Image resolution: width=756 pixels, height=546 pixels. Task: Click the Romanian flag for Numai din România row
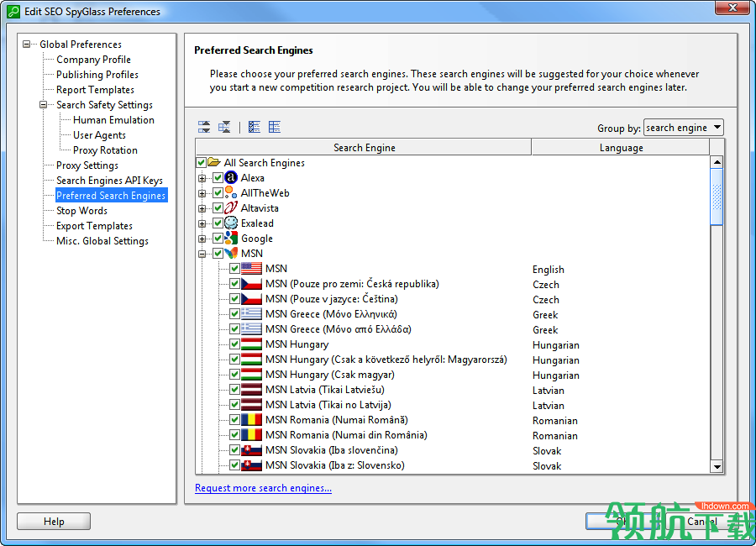[252, 435]
